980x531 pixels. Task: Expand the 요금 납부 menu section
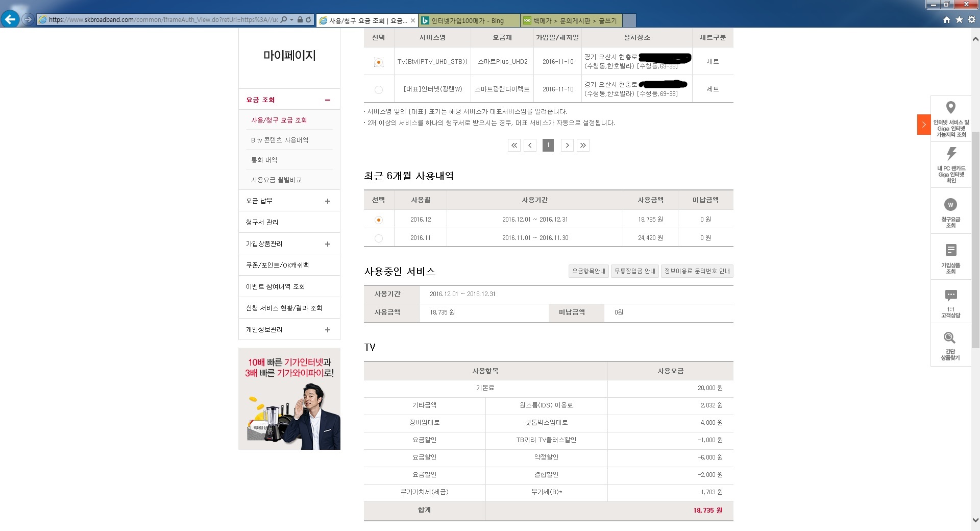click(x=328, y=201)
